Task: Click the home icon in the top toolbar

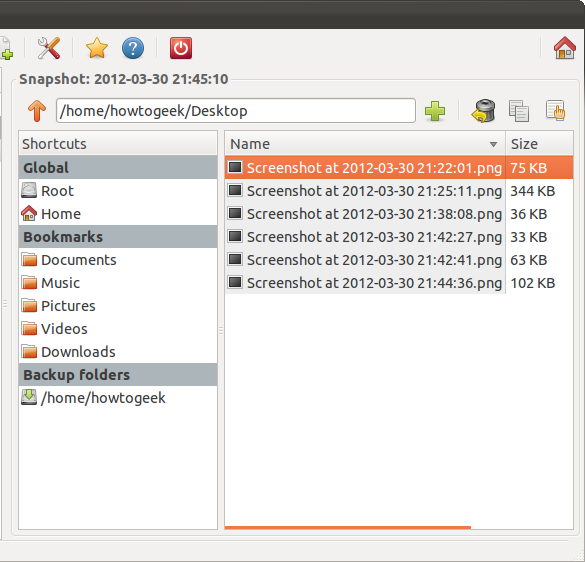Action: [565, 48]
